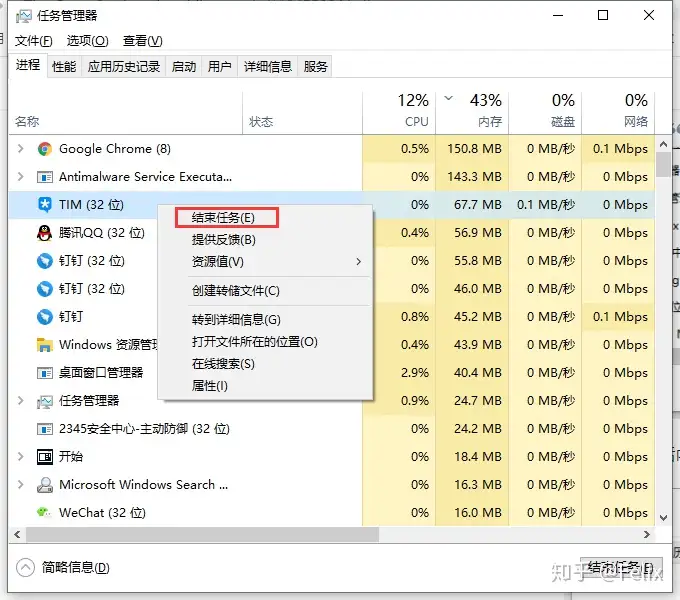Click the bottom-right 结束任务 button
The height and width of the screenshot is (600, 680).
(621, 568)
